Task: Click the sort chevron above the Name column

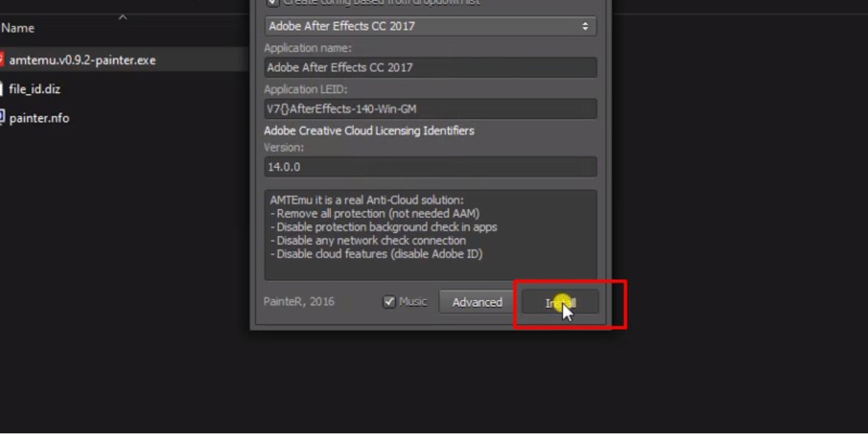Action: click(x=122, y=17)
